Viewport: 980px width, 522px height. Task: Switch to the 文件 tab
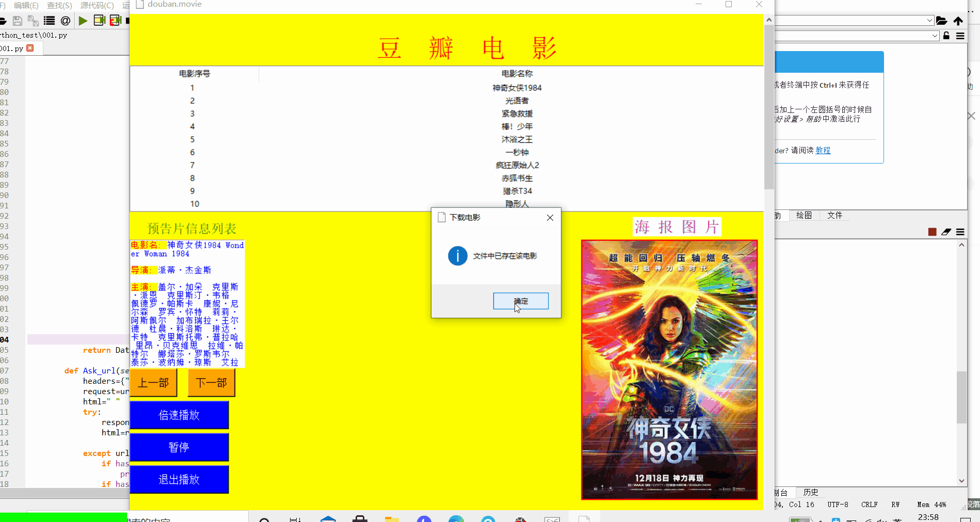834,215
